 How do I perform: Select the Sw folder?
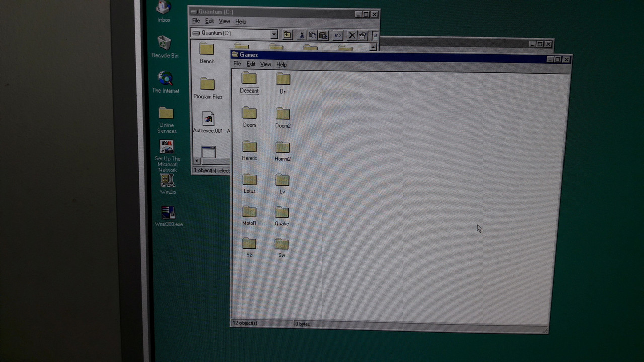coord(282,248)
